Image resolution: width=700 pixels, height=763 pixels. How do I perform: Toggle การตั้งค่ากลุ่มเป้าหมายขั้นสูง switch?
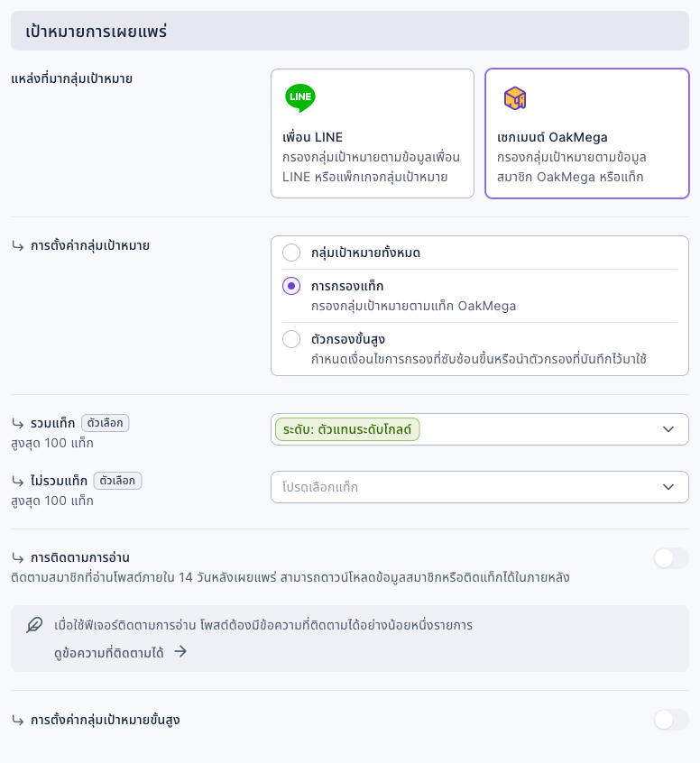(671, 720)
